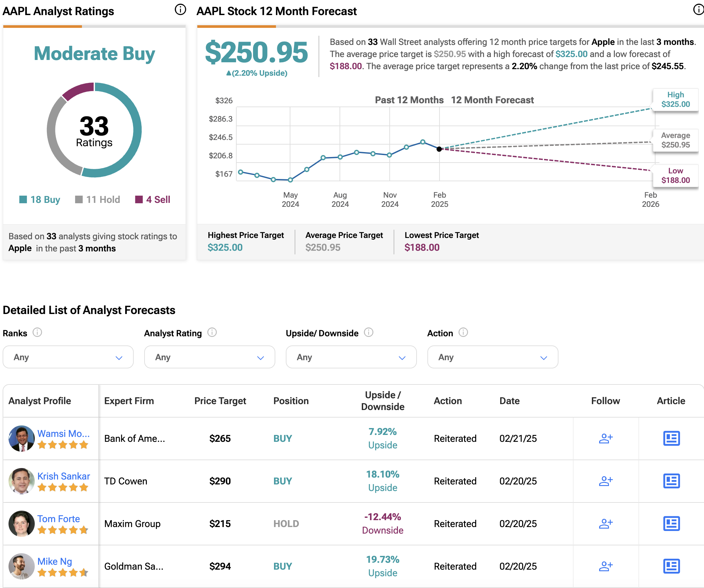Open Tom Forte analyst profile link

click(58, 519)
